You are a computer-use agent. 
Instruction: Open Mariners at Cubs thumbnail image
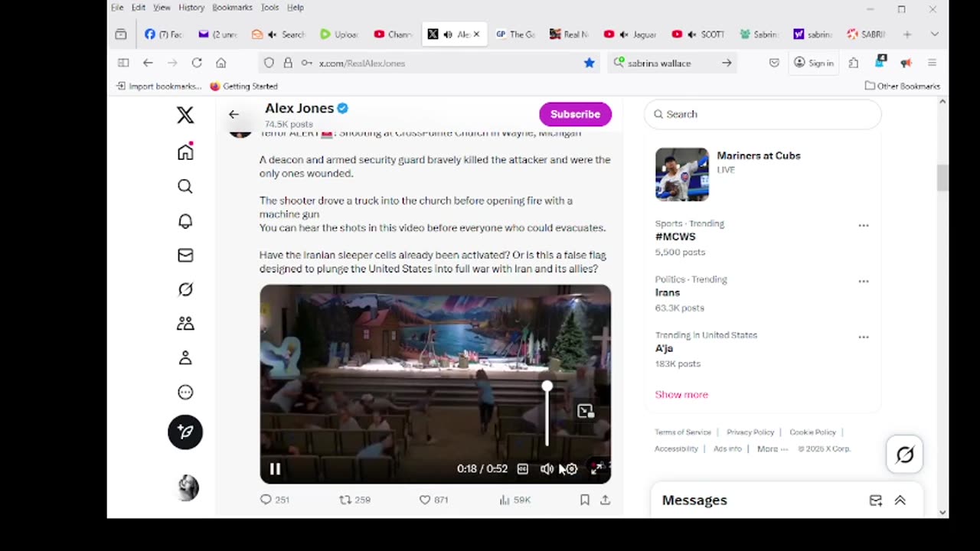tap(682, 174)
